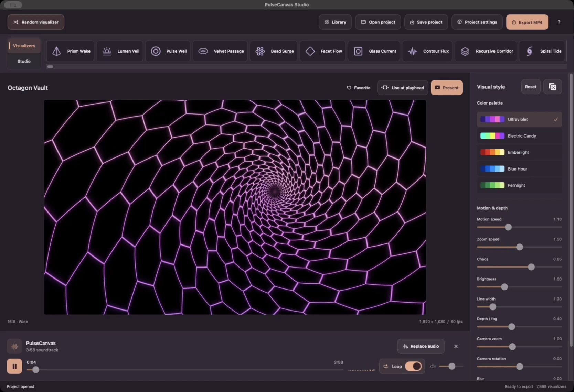574x392 pixels.
Task: Click Use at playhead
Action: [403, 88]
